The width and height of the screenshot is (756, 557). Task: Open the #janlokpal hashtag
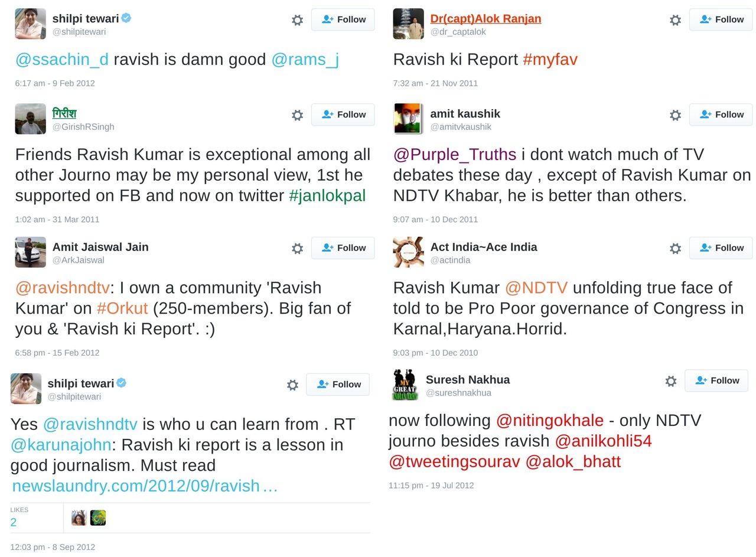pyautogui.click(x=327, y=196)
